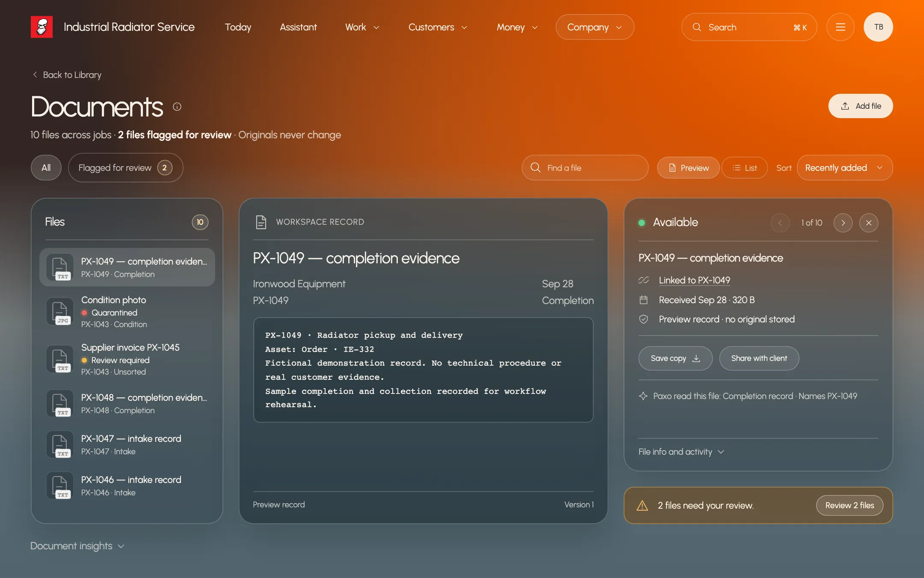This screenshot has width=924, height=578.
Task: Click the TXT icon for PX-1047 intake record
Action: (x=60, y=445)
